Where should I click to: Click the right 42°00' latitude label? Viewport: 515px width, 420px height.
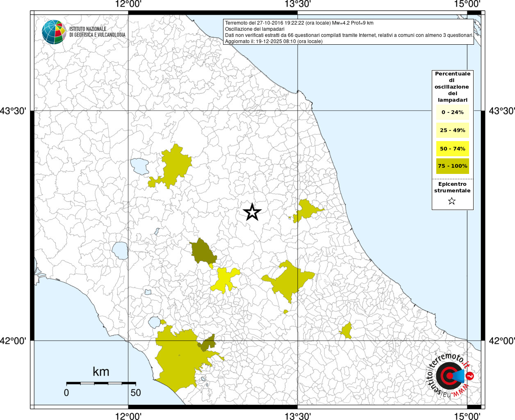[502, 340]
